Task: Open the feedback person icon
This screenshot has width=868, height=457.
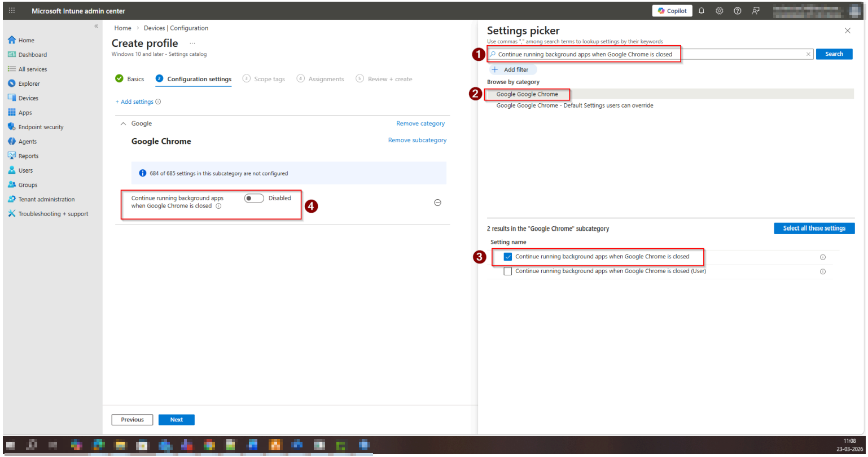Action: click(756, 11)
